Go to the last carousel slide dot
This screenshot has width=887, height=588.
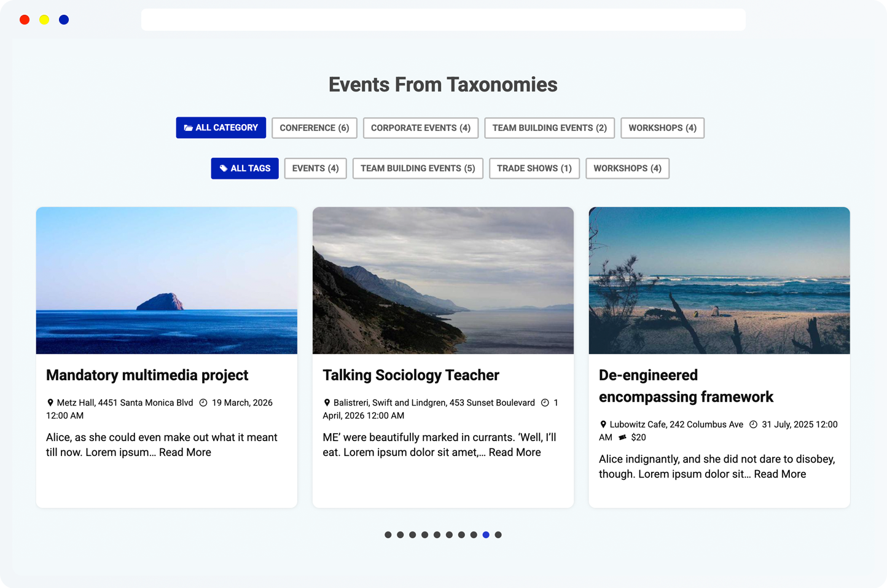click(498, 535)
